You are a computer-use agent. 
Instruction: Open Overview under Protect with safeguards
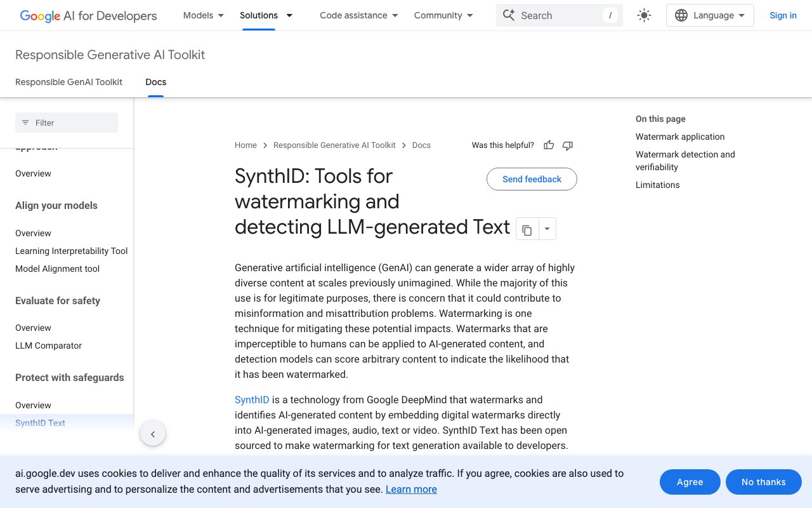pos(33,405)
